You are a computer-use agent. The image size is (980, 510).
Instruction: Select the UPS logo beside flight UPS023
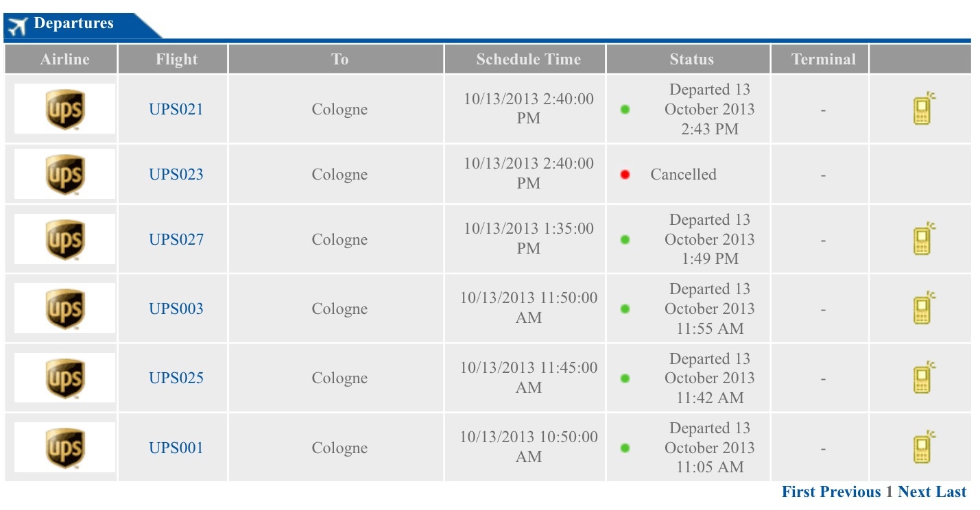coord(64,174)
